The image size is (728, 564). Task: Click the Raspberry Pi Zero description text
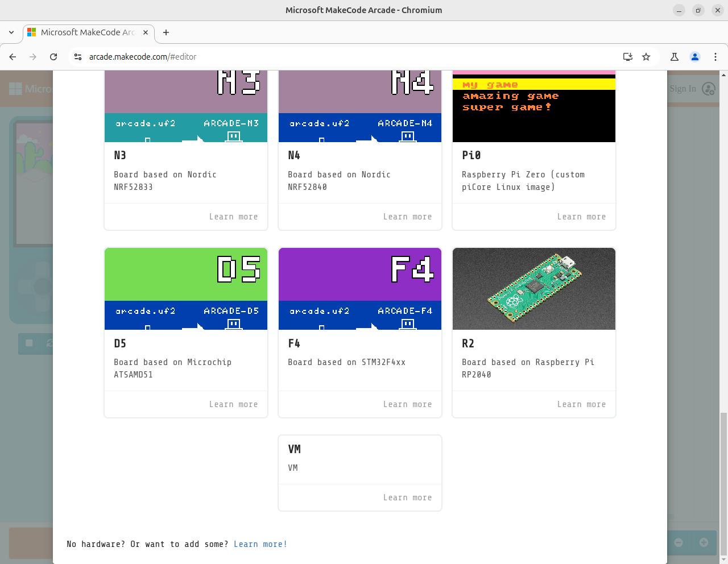tap(523, 181)
